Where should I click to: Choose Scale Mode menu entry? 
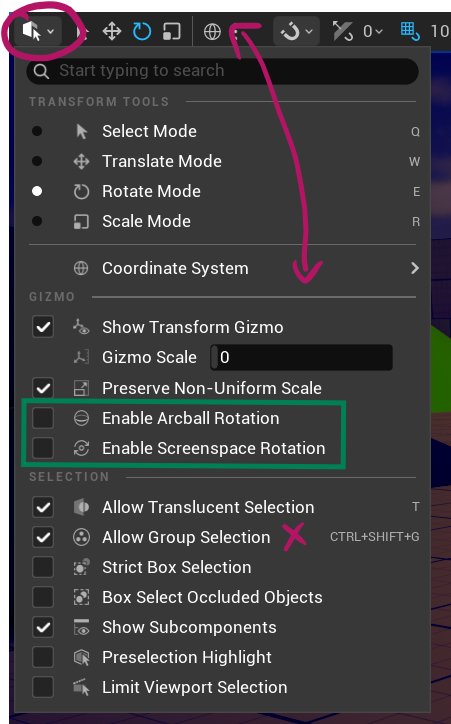click(224, 221)
